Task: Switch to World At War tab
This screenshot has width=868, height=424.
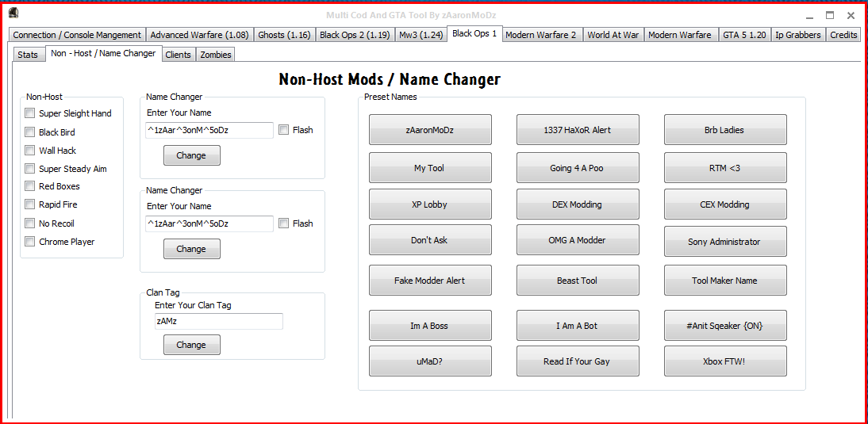Action: coord(613,35)
